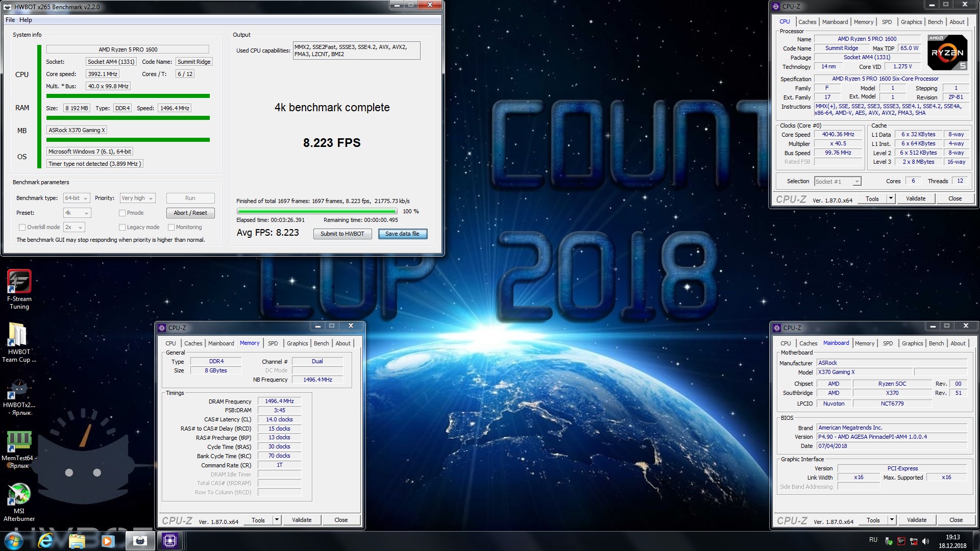
Task: Open About tab in CPU-Z Memory window
Action: tap(343, 343)
